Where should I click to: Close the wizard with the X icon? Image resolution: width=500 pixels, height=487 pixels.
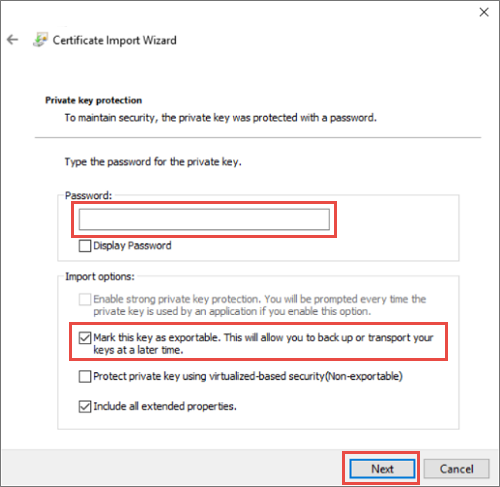coord(484,12)
